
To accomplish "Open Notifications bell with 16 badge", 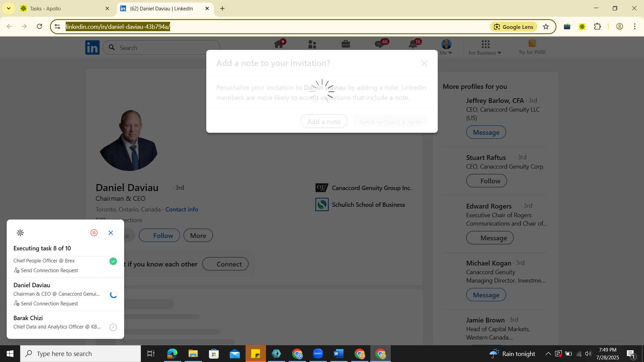I will 414,44.
